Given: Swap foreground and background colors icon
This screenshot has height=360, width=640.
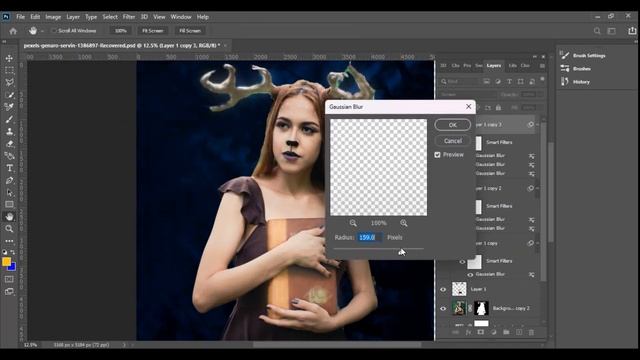Looking at the screenshot, I should click(x=13, y=252).
